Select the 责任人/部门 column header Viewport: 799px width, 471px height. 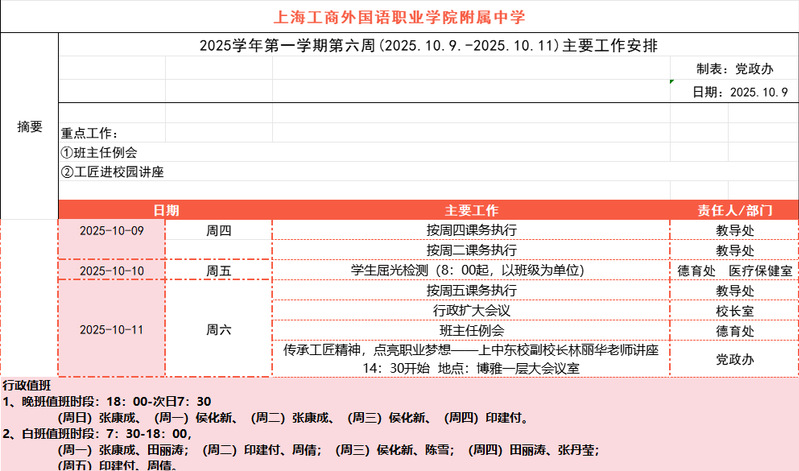[x=734, y=210]
